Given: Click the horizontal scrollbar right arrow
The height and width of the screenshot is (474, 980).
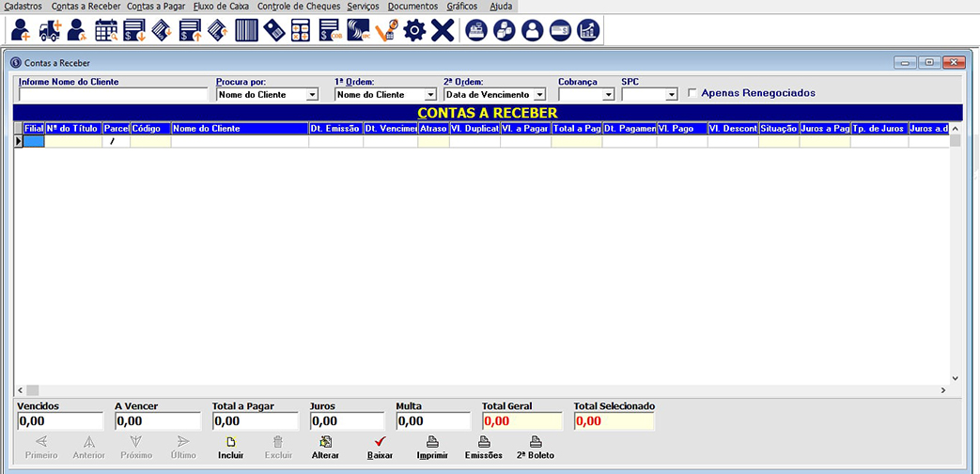Looking at the screenshot, I should point(942,389).
